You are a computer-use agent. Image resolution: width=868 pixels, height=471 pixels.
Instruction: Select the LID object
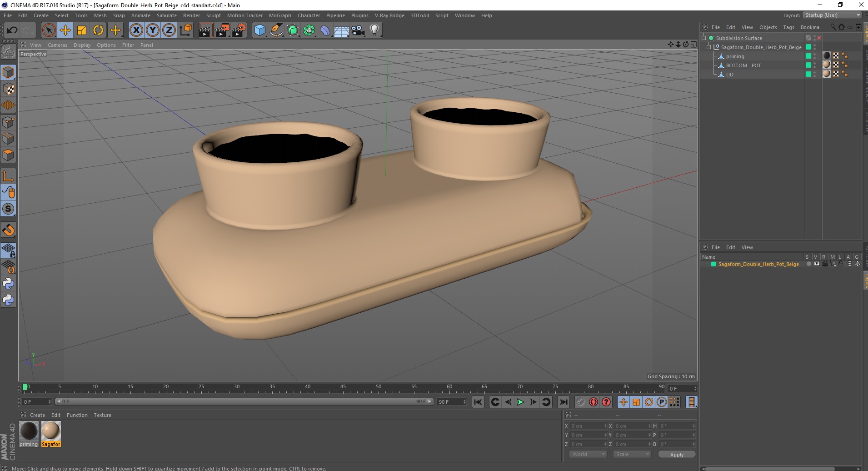click(x=729, y=75)
